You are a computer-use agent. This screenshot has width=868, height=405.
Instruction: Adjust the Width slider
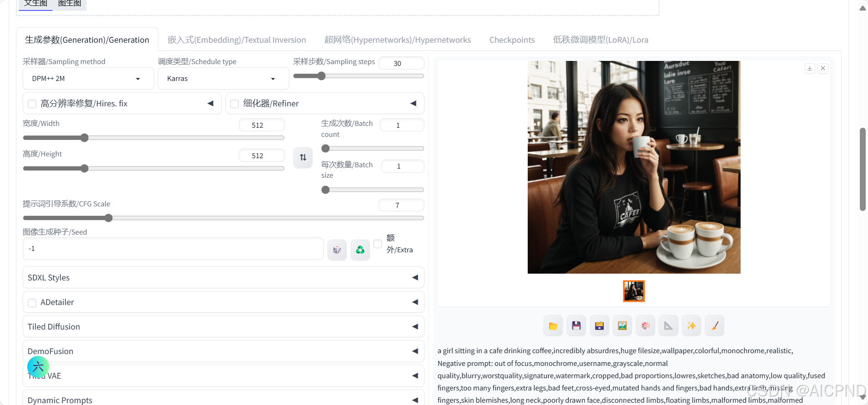point(153,138)
